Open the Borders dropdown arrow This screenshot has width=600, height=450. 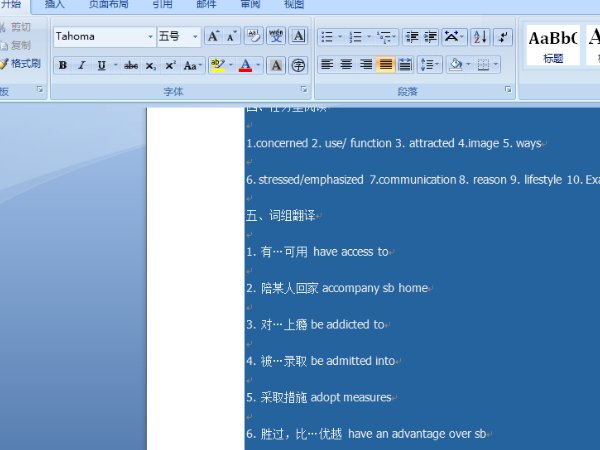[496, 65]
